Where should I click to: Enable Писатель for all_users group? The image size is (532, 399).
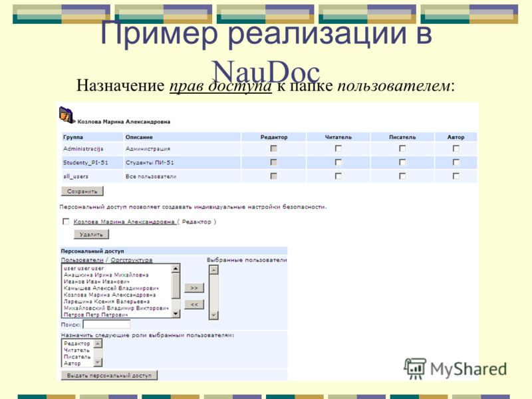pos(402,176)
